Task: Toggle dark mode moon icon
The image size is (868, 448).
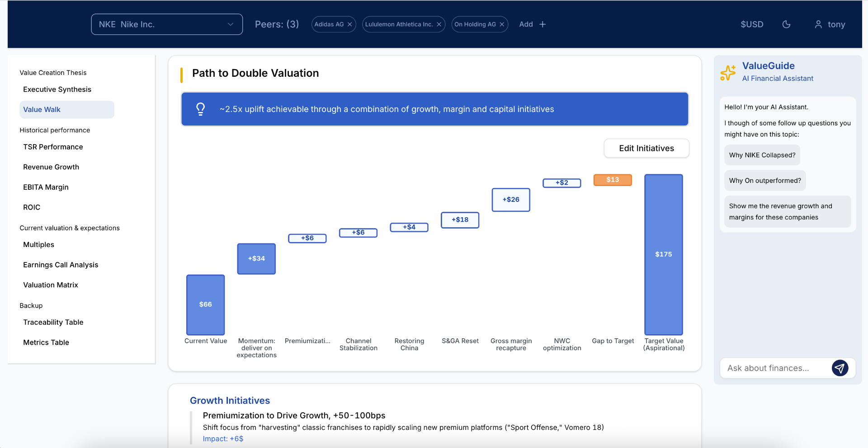Action: click(786, 24)
